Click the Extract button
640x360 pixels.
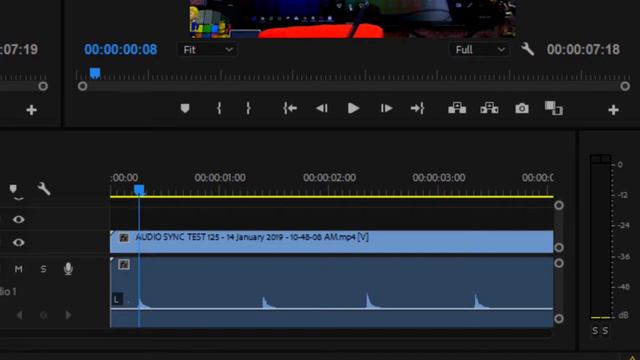coord(489,108)
